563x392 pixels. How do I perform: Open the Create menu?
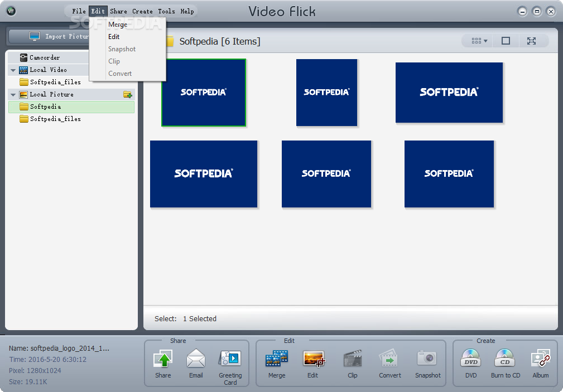coord(142,11)
